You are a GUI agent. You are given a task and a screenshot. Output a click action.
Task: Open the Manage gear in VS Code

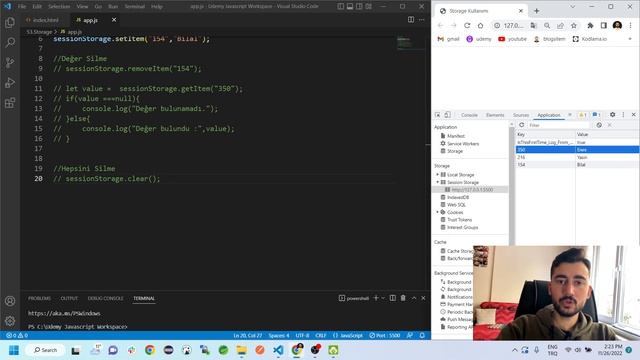(10, 321)
